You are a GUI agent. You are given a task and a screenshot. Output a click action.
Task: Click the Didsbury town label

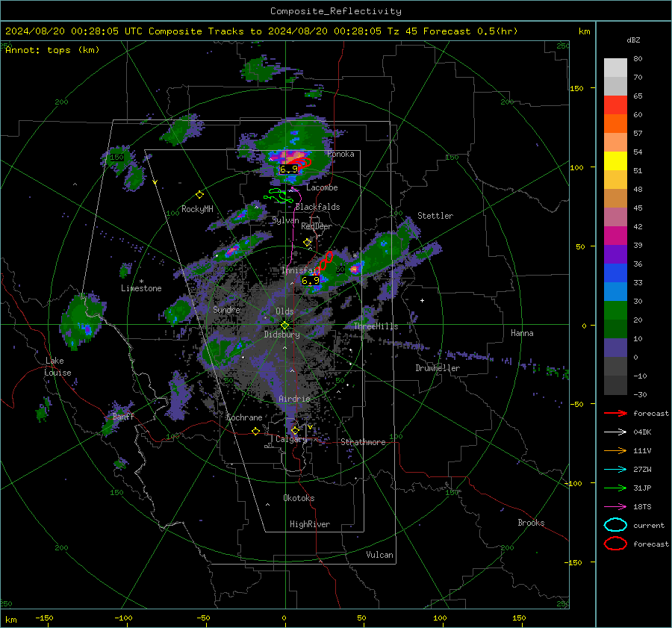[281, 335]
